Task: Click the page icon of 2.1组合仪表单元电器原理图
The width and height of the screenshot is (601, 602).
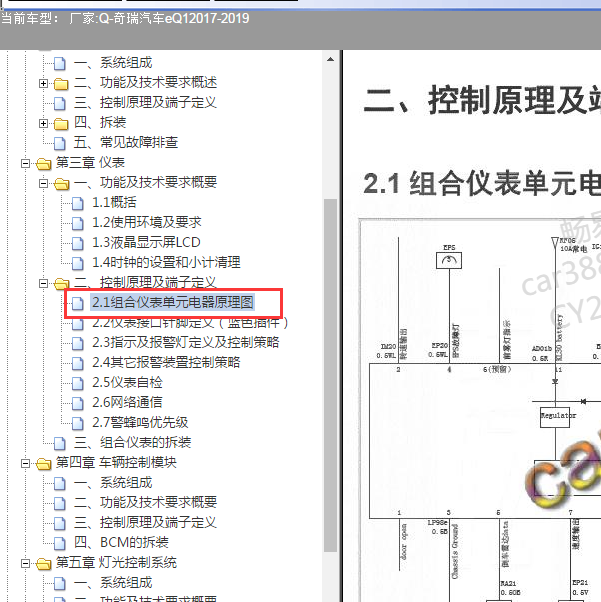Action: coord(78,303)
